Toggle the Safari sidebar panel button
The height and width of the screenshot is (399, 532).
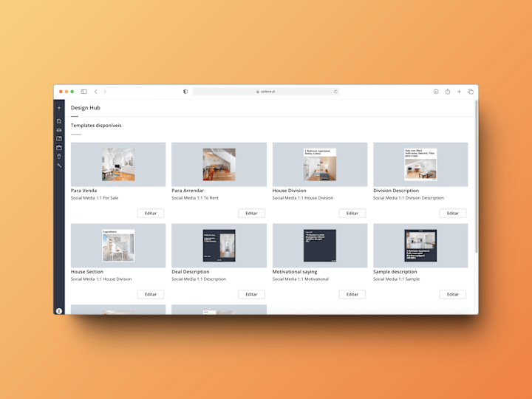83,92
